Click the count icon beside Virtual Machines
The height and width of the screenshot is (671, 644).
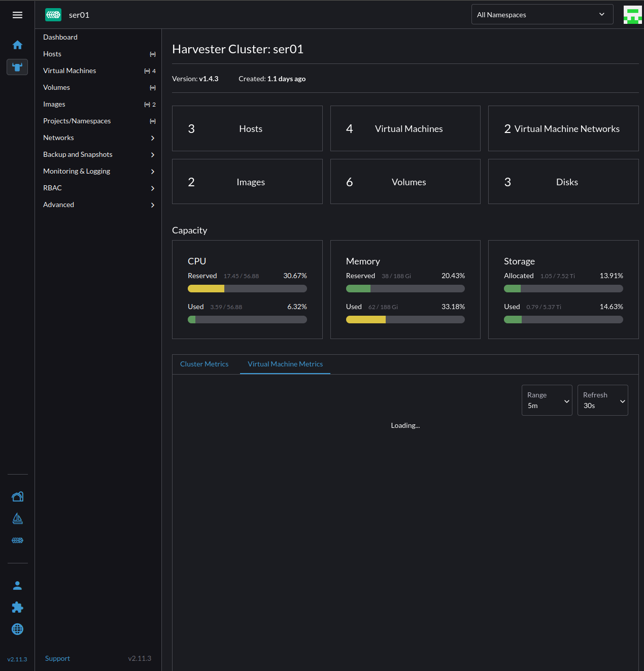pyautogui.click(x=147, y=71)
